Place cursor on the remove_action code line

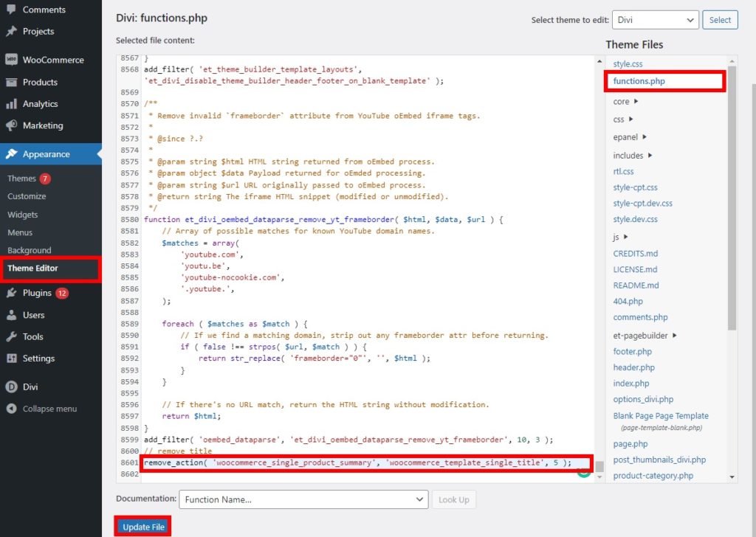tap(357, 462)
